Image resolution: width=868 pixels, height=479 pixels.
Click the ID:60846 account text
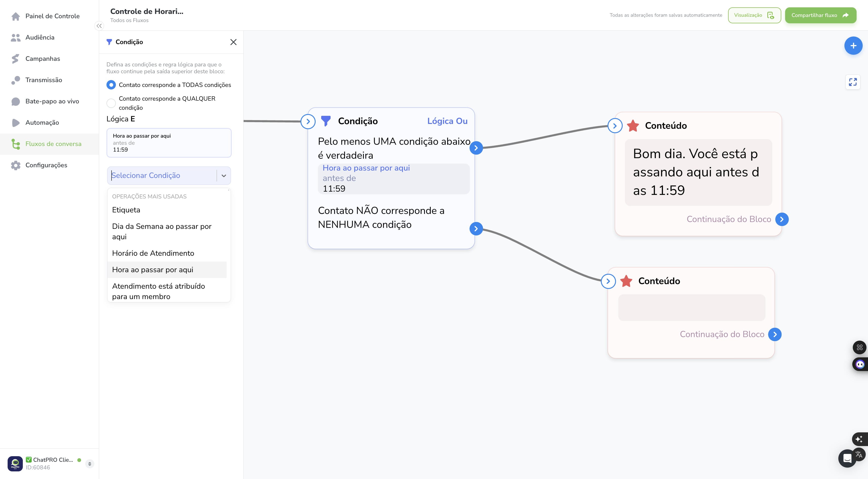[38, 468]
